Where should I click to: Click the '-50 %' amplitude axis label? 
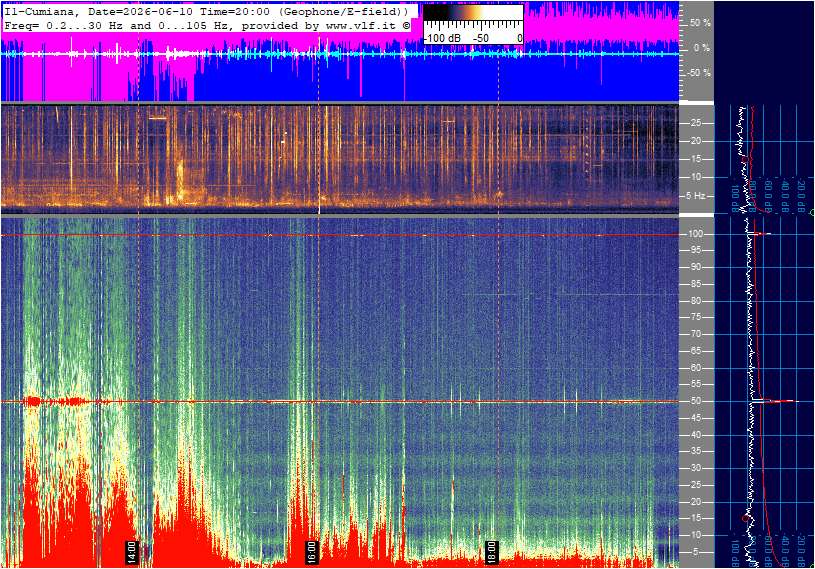699,73
